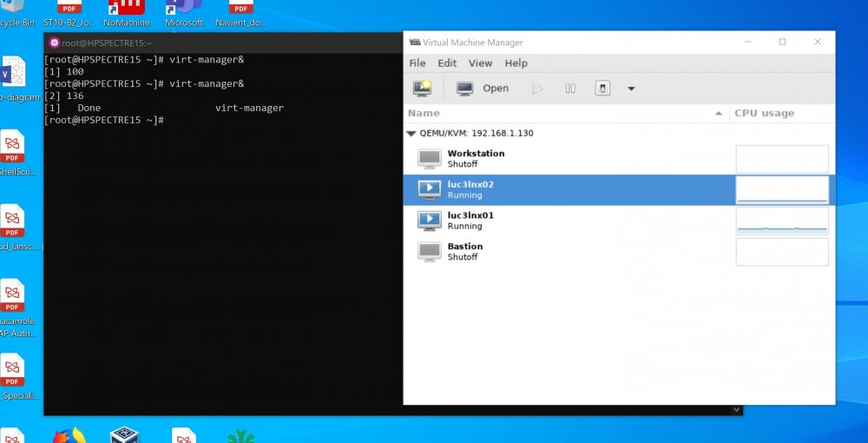Image resolution: width=868 pixels, height=443 pixels.
Task: Click the Microsoft Teams desktop shortcut
Action: [184, 13]
